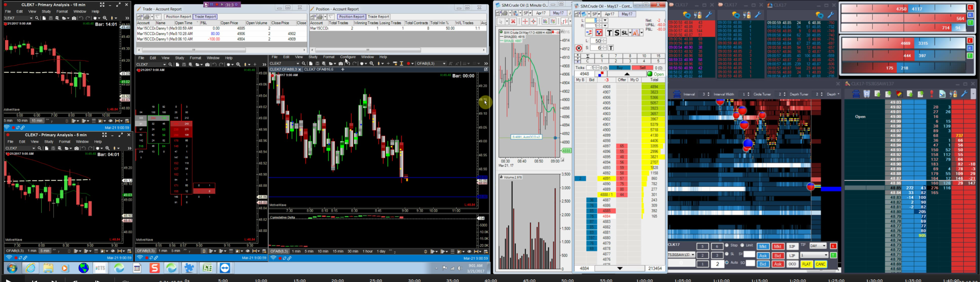
Task: Click the chat bubbles icon in the rightmost CLK17 time and sales window
Action: tap(820, 15)
